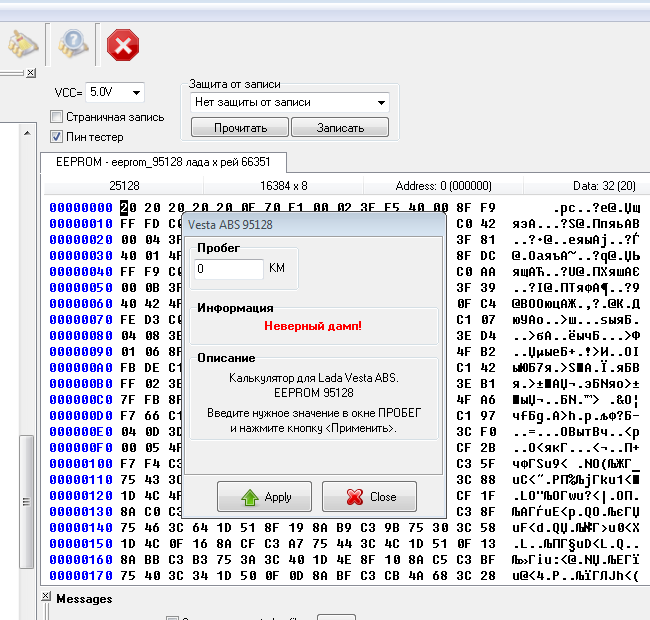Select hex address 000000D0 row label

coord(81,416)
